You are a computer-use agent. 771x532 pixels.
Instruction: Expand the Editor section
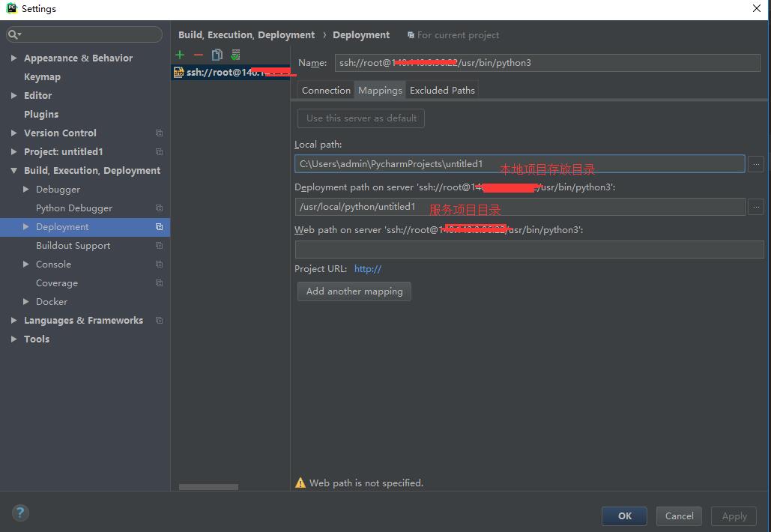[13, 95]
